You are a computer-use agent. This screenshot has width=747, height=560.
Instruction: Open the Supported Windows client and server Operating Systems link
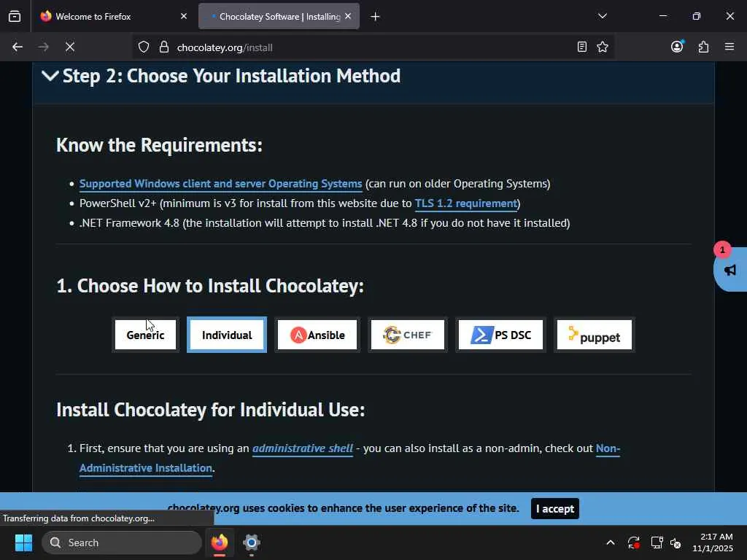(220, 184)
